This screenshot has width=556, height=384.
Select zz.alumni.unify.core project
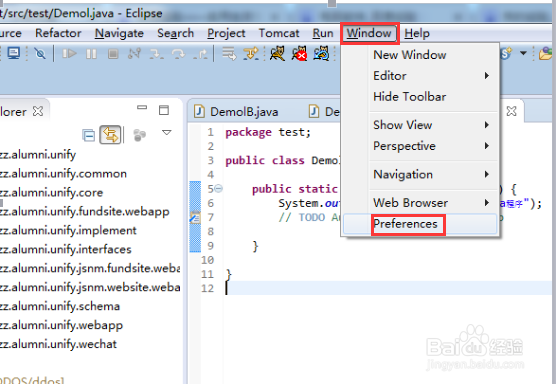[51, 193]
